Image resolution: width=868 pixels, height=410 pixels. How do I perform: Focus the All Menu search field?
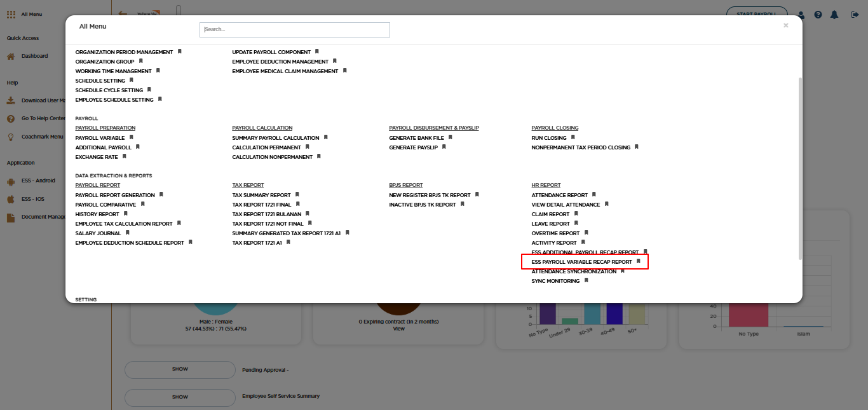[x=295, y=30]
